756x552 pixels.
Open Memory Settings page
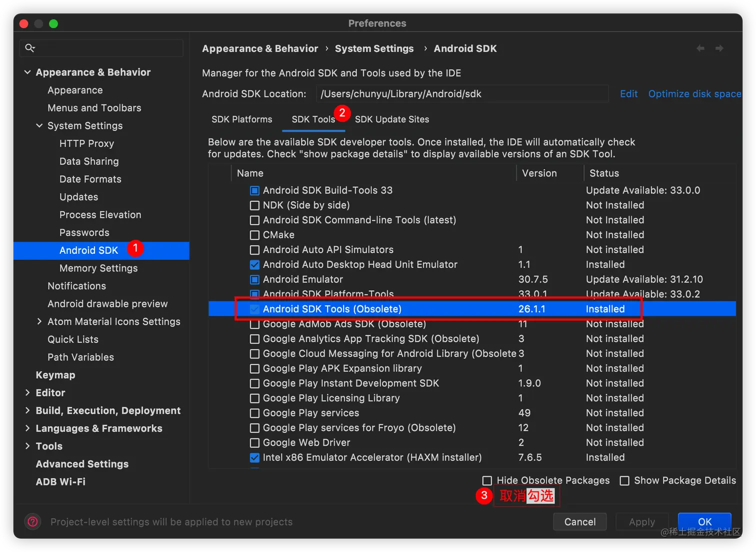click(98, 268)
